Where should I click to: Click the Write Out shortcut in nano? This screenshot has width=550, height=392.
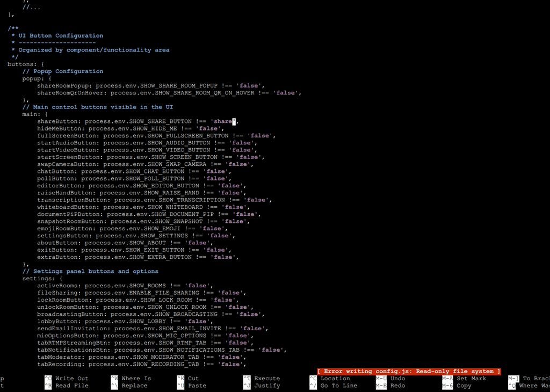71,379
